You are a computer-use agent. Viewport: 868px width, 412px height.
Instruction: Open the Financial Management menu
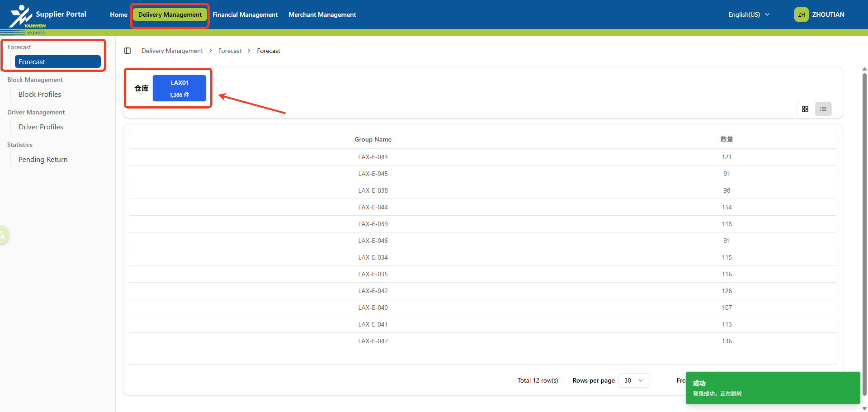click(245, 14)
